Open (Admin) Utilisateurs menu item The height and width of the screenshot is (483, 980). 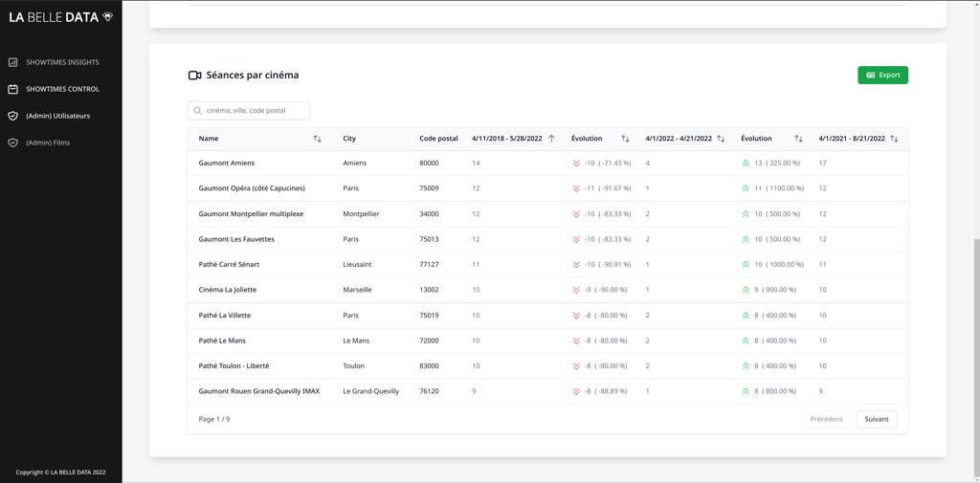[x=58, y=117]
